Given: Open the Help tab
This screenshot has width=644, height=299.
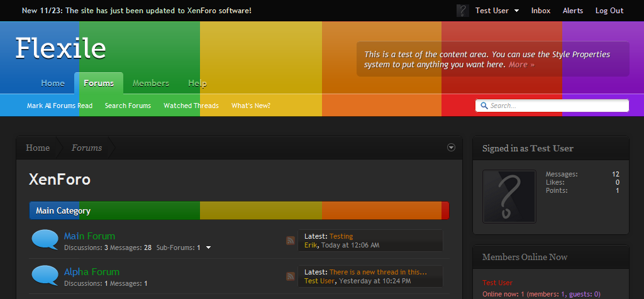Looking at the screenshot, I should pyautogui.click(x=197, y=83).
